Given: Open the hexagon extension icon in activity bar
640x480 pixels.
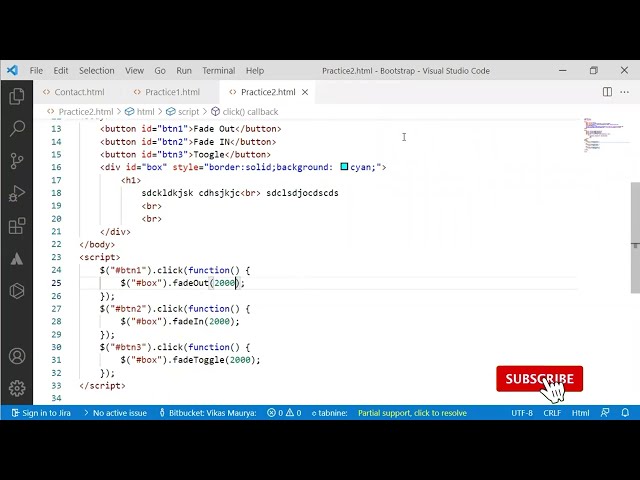Looking at the screenshot, I should (x=17, y=291).
